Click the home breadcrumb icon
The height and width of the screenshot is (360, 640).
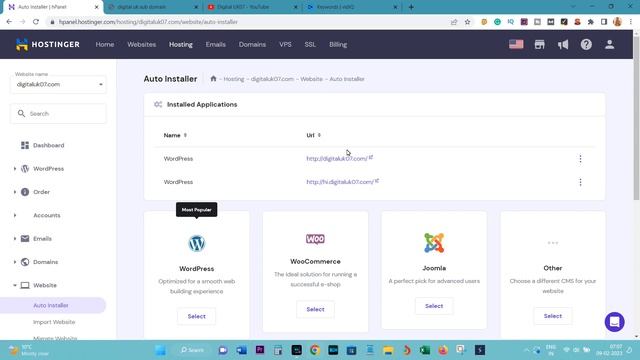213,78
